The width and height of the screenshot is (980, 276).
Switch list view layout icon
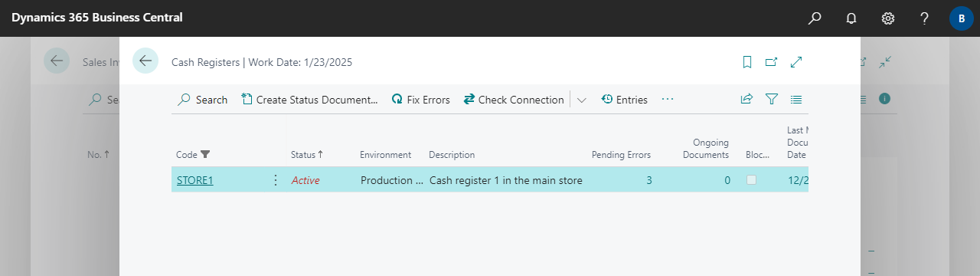pyautogui.click(x=796, y=100)
